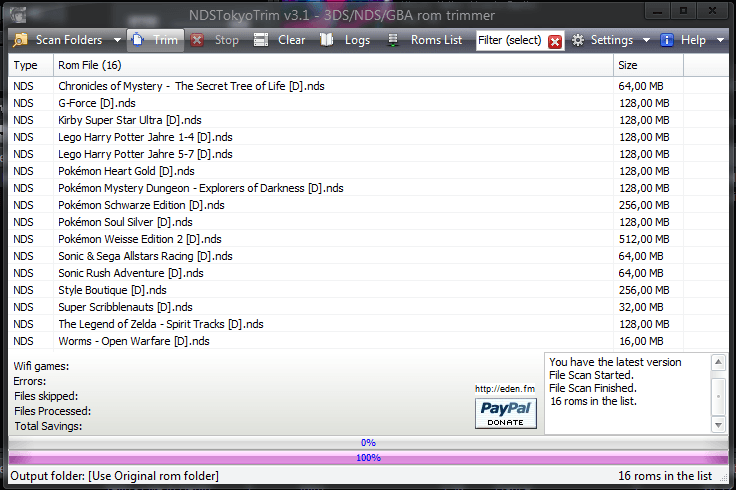Select Super Scribblenauts row
736x490 pixels.
368,307
